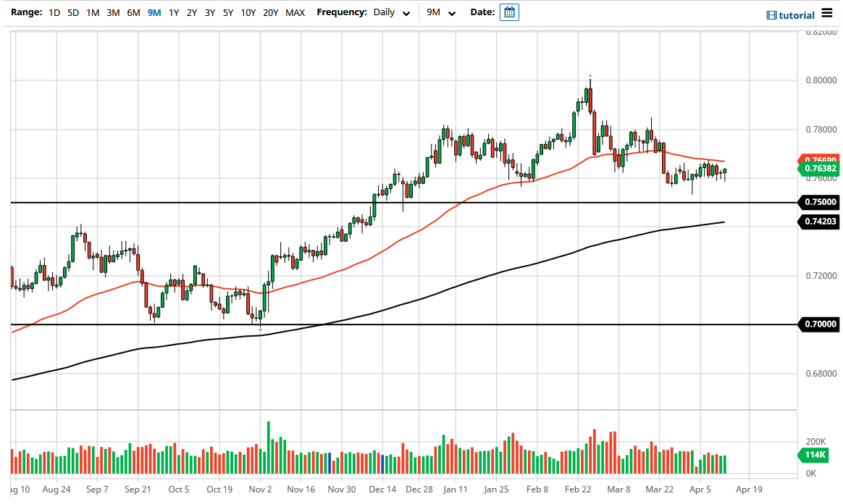Open the chevron next to Daily

[x=406, y=13]
